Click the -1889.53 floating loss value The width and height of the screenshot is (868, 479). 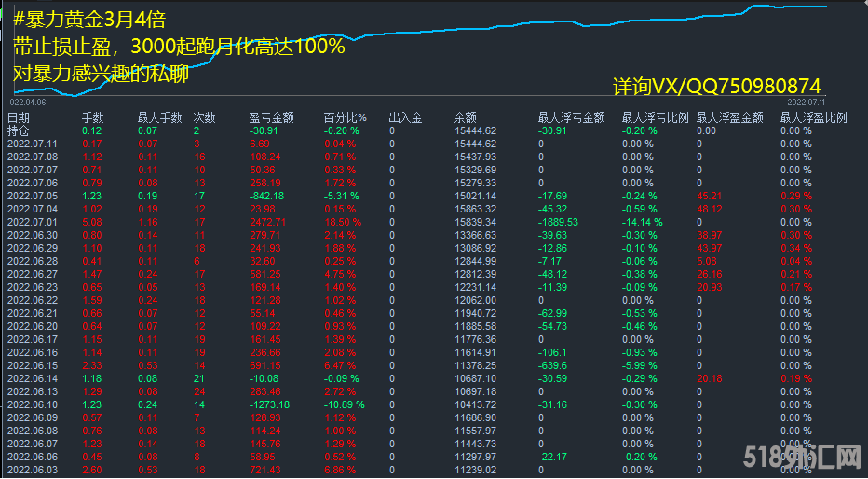(x=559, y=222)
